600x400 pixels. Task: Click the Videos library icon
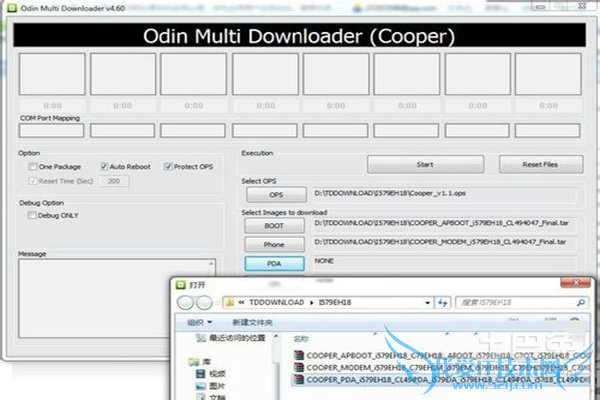coord(201,374)
